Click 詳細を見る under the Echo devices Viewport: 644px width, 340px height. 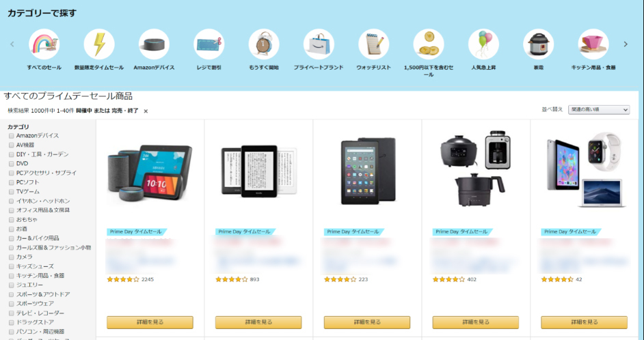coord(150,322)
